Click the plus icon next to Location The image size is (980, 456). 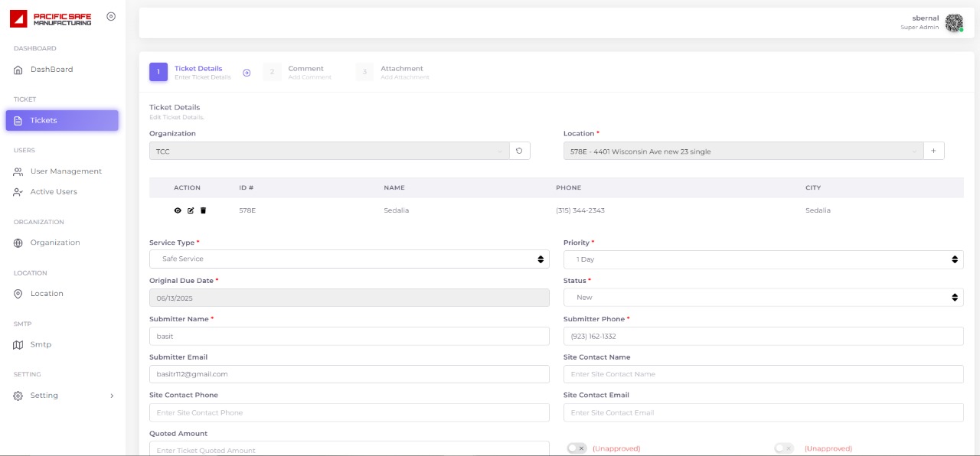(933, 151)
